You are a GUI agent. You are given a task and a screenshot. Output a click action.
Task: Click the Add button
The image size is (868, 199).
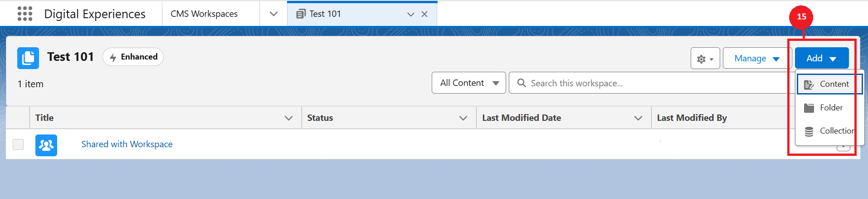(821, 59)
